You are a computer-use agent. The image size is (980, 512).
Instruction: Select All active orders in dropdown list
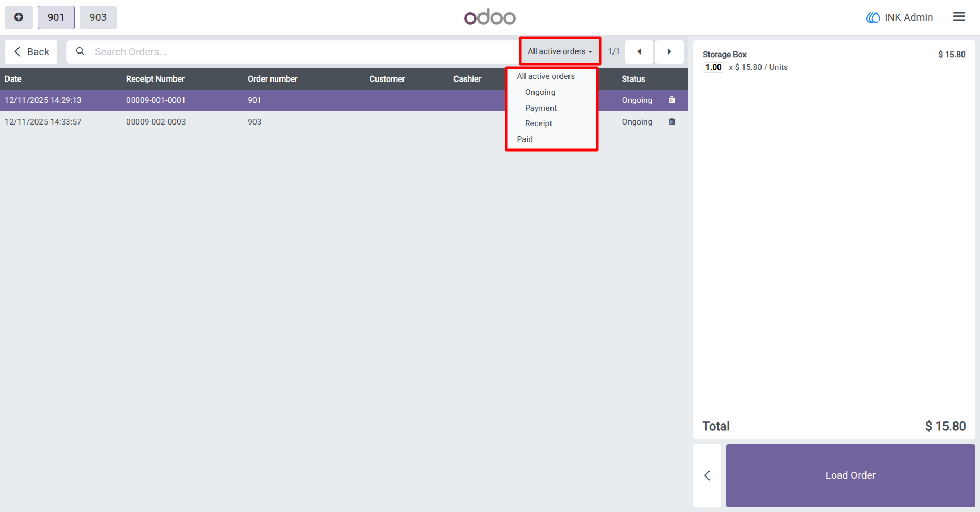coord(546,76)
